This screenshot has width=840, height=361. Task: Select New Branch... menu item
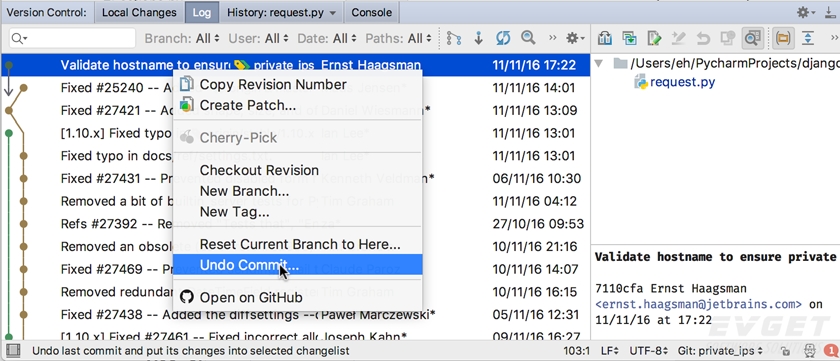coord(297,191)
